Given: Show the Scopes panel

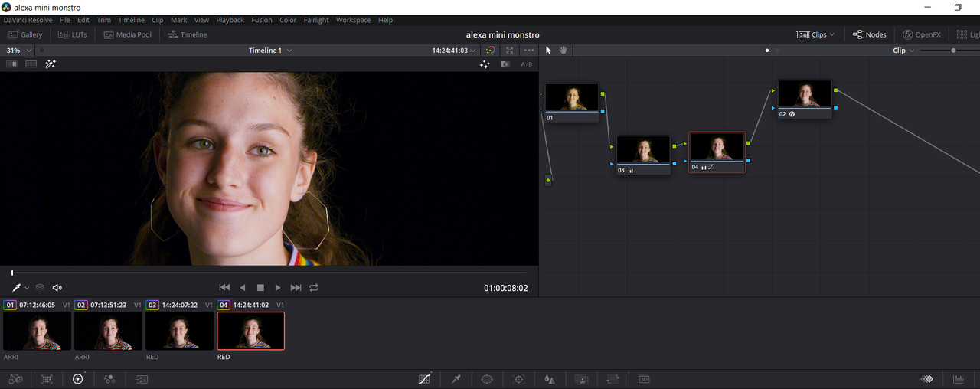Looking at the screenshot, I should coord(959,379).
